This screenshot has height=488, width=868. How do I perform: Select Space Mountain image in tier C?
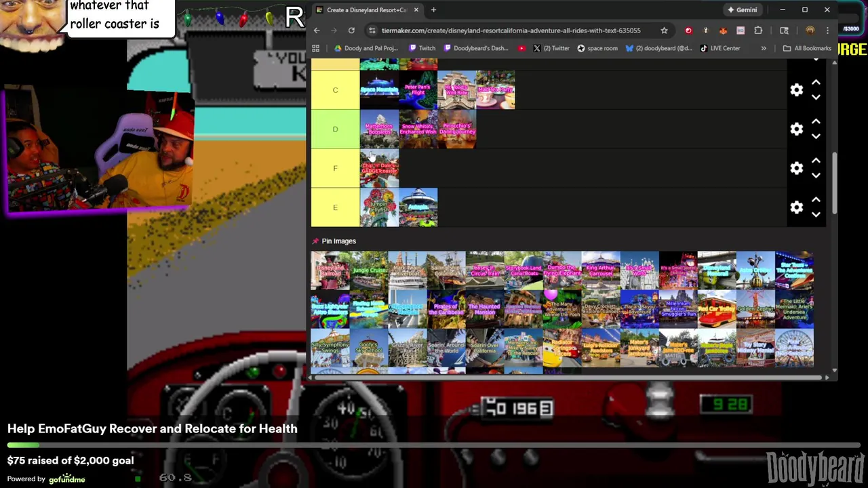(x=379, y=90)
